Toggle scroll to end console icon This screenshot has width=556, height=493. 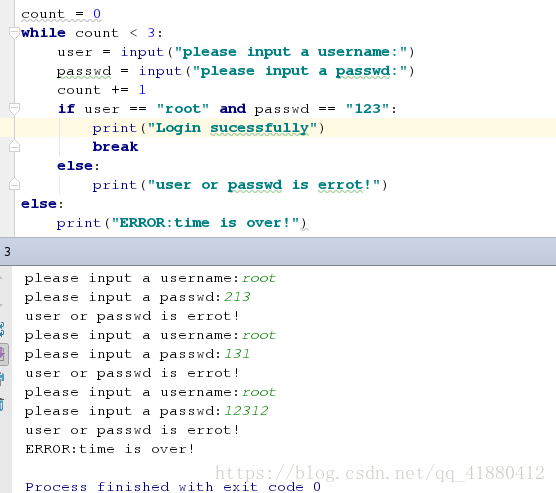coord(3,354)
